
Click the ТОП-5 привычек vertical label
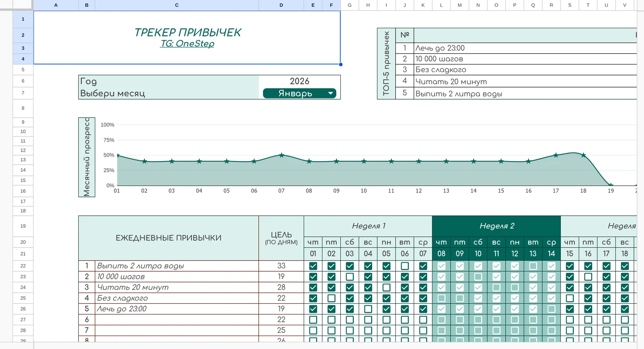click(386, 64)
